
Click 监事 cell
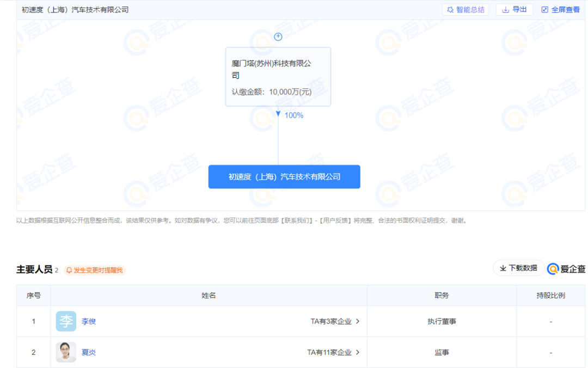pyautogui.click(x=442, y=352)
